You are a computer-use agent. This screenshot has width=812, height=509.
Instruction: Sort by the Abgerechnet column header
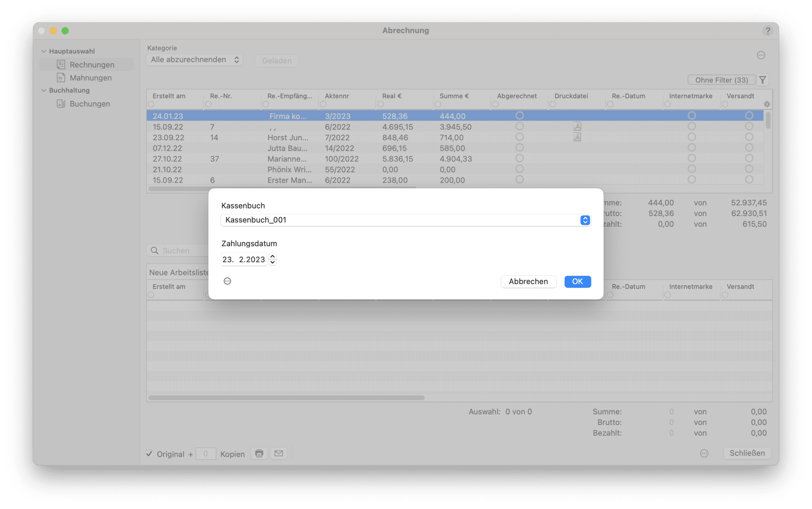click(517, 96)
